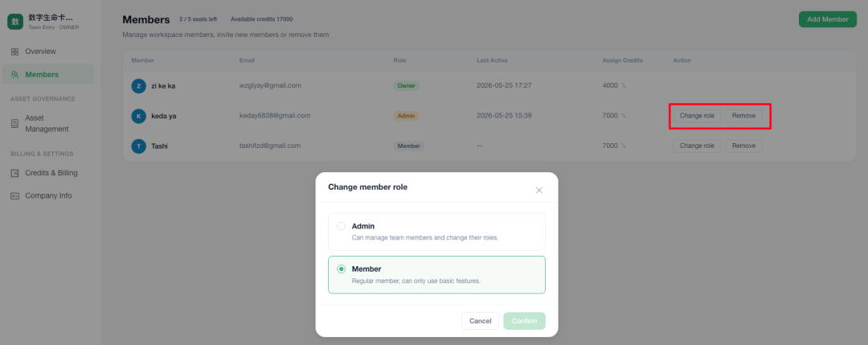Select the Member radio option
This screenshot has height=345, width=868.
coord(342,269)
